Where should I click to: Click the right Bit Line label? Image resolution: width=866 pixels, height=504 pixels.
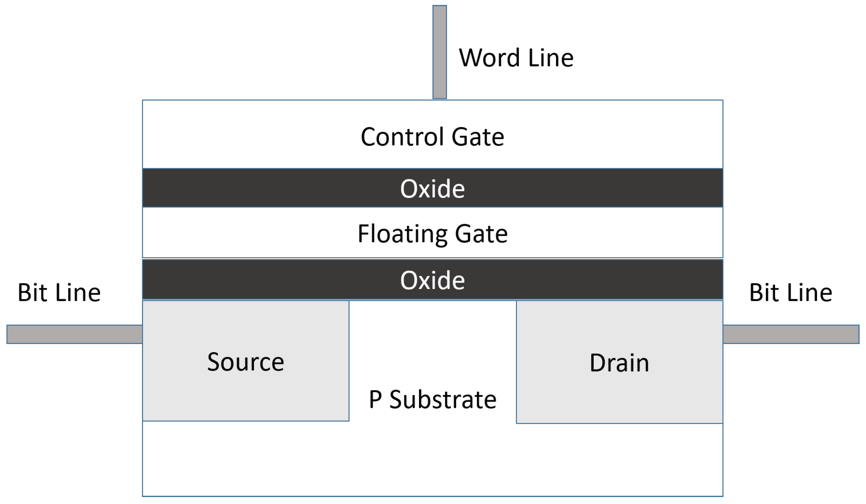[x=791, y=292]
